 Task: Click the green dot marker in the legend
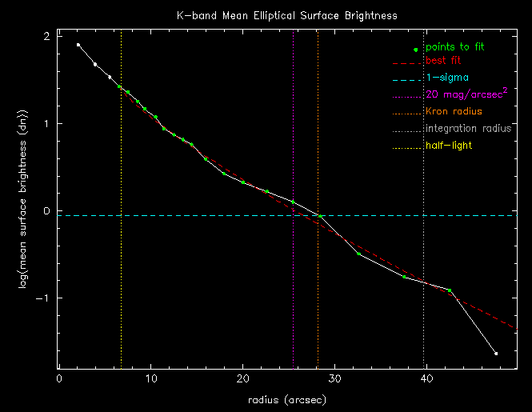coord(416,50)
